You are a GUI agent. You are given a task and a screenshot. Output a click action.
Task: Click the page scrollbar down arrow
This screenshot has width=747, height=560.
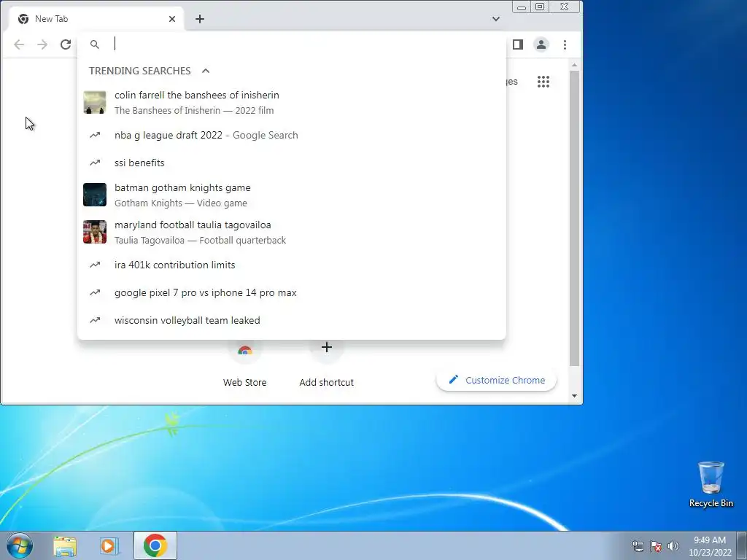pyautogui.click(x=575, y=396)
